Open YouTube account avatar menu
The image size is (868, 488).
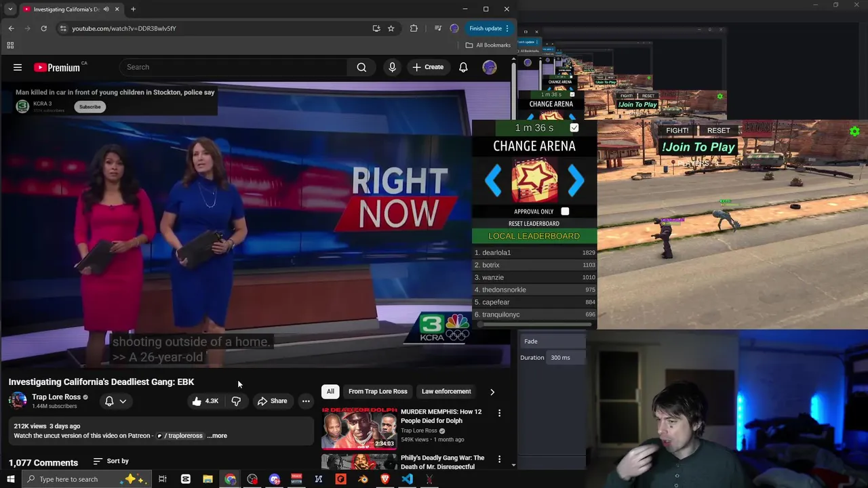(490, 67)
